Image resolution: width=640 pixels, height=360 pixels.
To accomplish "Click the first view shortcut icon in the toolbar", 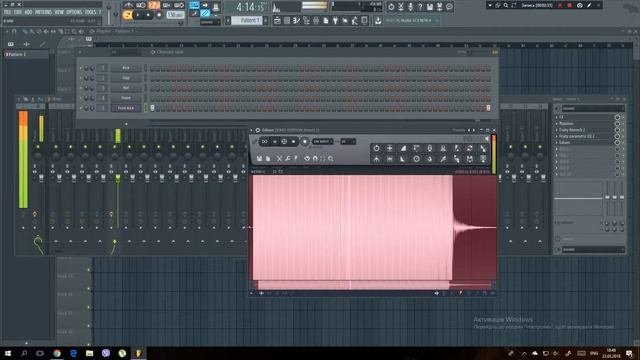I will pos(278,20).
